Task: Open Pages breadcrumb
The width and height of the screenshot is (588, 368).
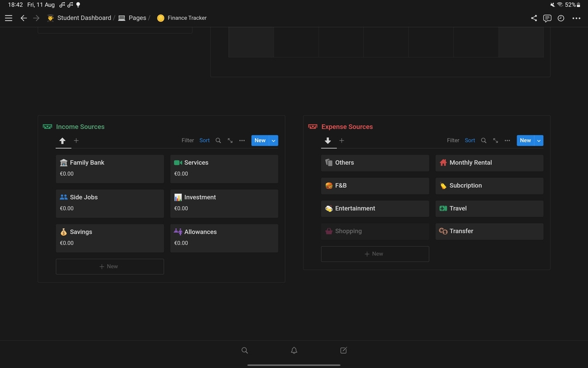Action: point(132,18)
